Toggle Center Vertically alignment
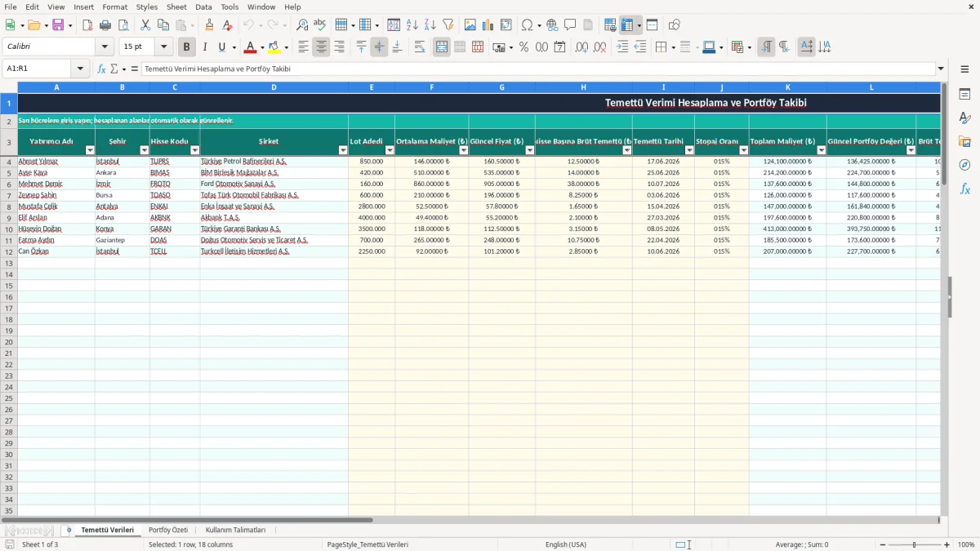 tap(379, 47)
